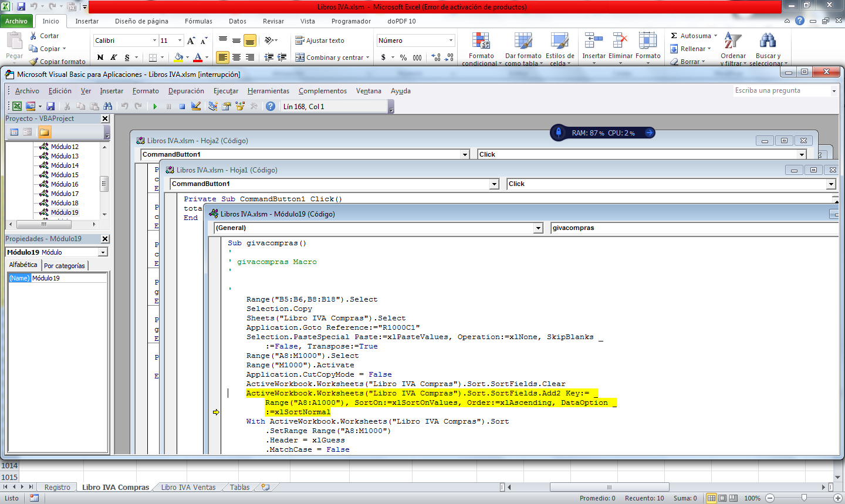Toggle Folders icon in Project panel
This screenshot has width=845, height=504.
point(45,132)
